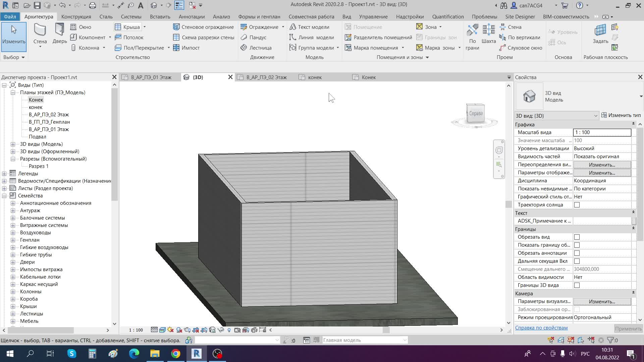Click the ViewCube Справа face
The height and width of the screenshot is (362, 644).
(x=476, y=114)
